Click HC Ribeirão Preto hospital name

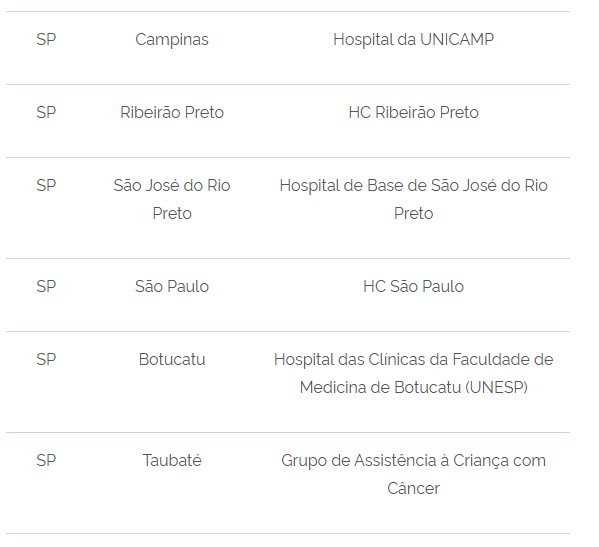(413, 112)
